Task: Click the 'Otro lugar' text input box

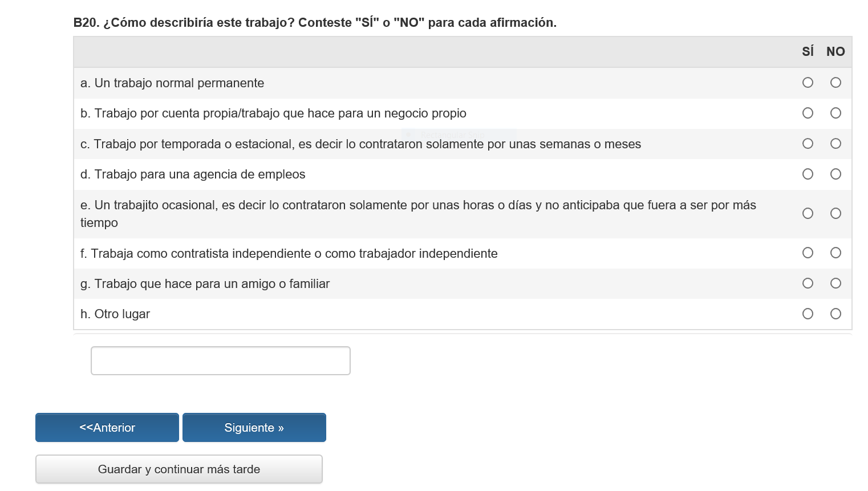Action: point(221,361)
